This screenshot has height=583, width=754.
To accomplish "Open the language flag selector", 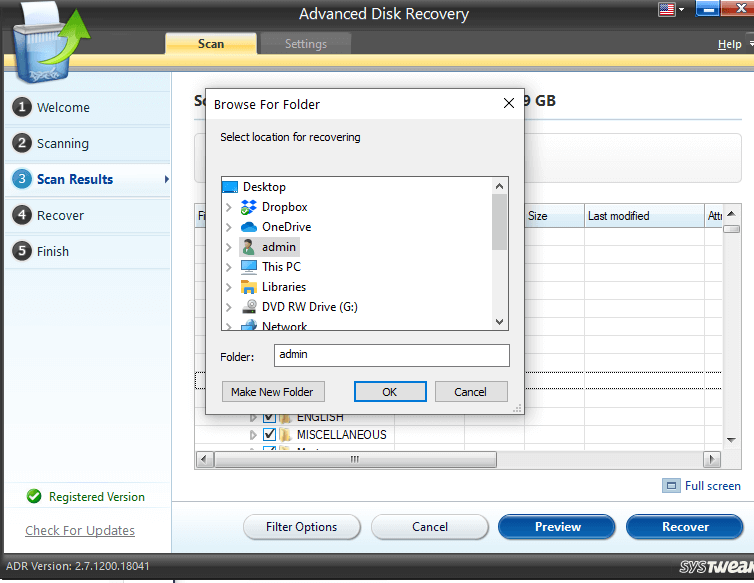I will click(670, 10).
